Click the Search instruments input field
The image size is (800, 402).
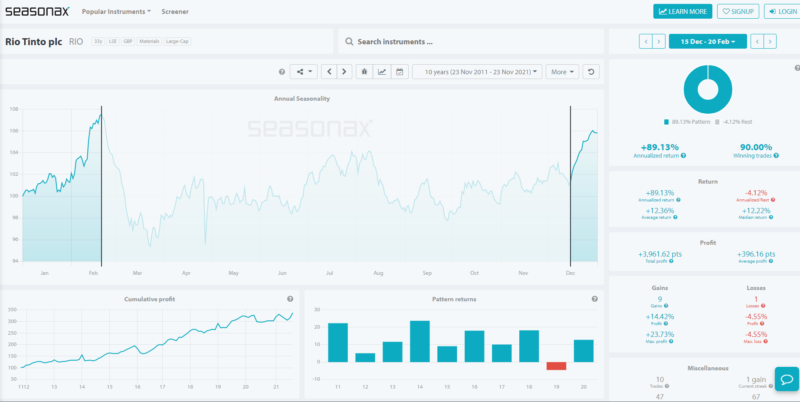pos(470,42)
